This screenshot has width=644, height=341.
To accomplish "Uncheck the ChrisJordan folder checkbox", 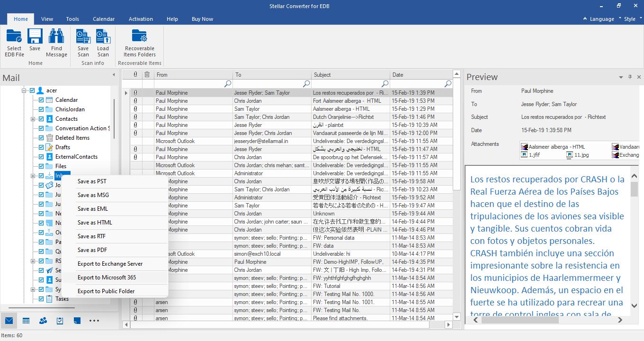I will 41,109.
